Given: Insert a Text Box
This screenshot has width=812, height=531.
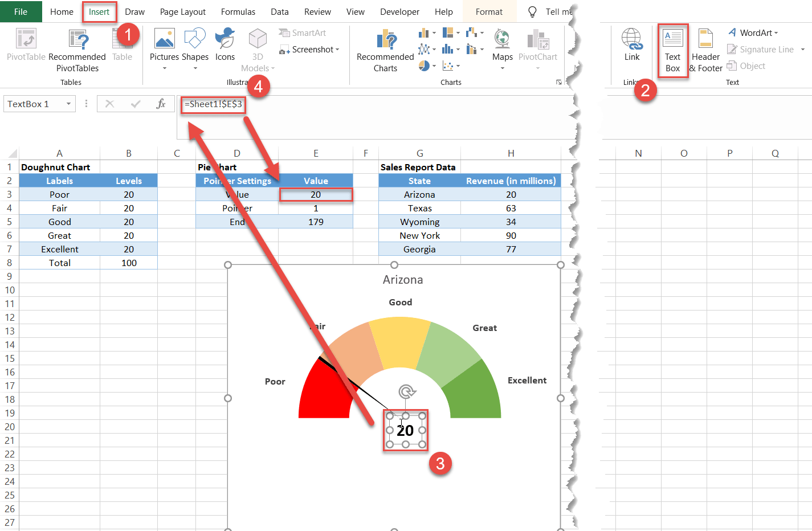Looking at the screenshot, I should [x=673, y=50].
